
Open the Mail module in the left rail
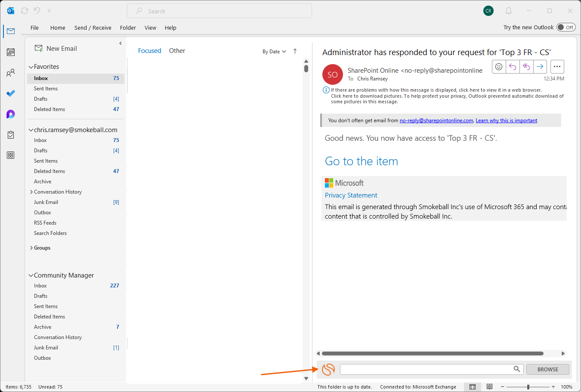click(x=11, y=31)
